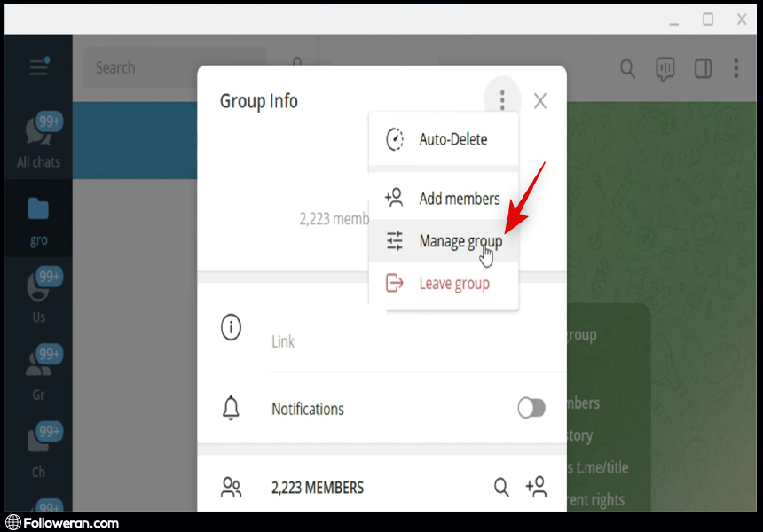
Task: Toggle the Notifications switch
Action: pyautogui.click(x=531, y=408)
